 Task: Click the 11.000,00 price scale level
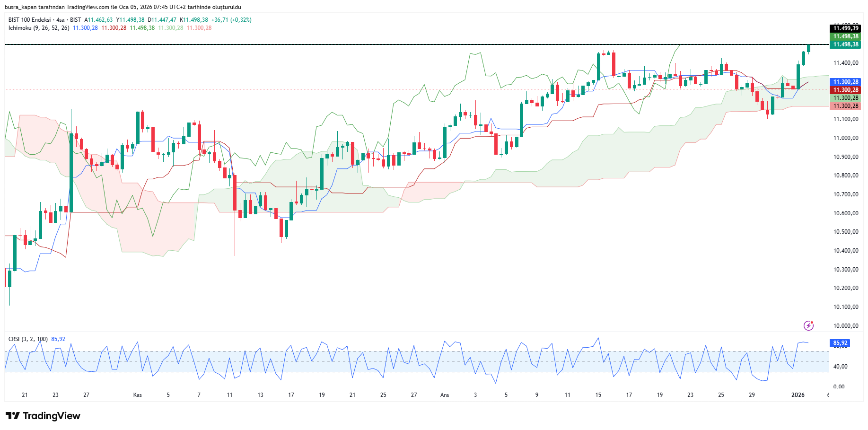click(x=845, y=138)
